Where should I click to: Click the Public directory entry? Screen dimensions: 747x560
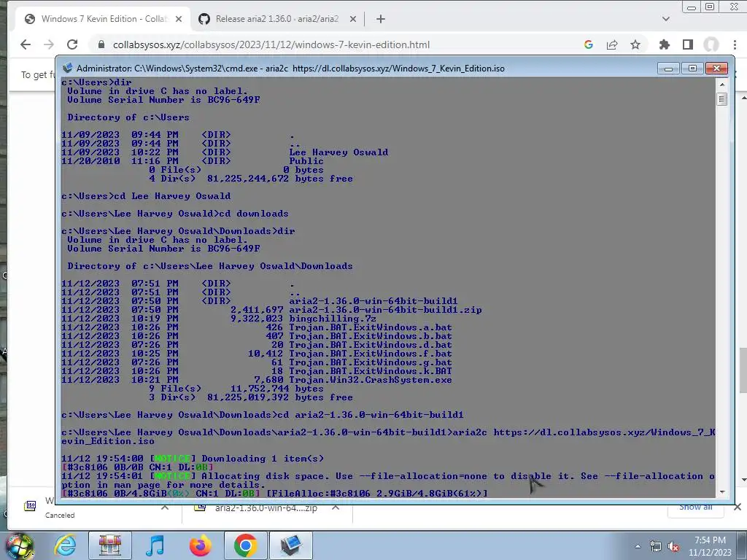coord(306,161)
